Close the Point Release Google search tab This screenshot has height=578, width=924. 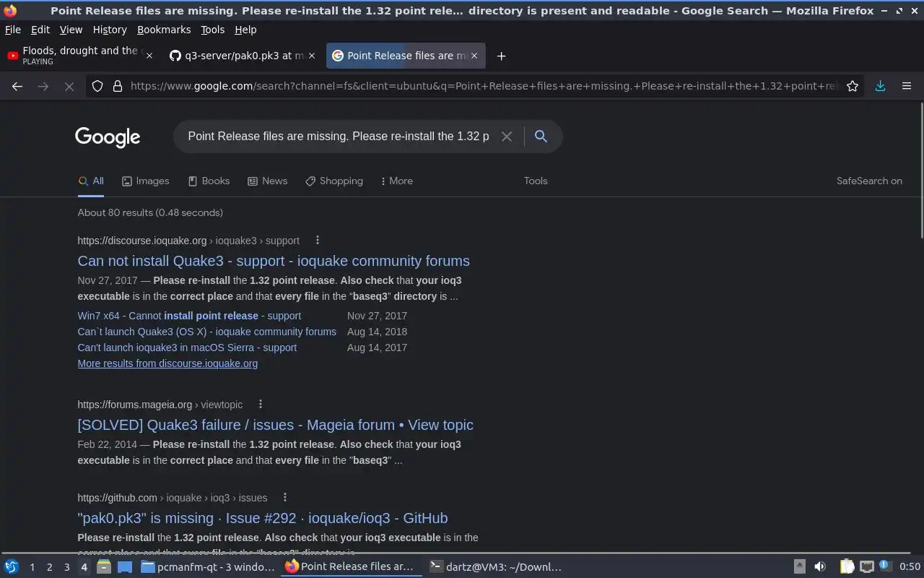[474, 56]
